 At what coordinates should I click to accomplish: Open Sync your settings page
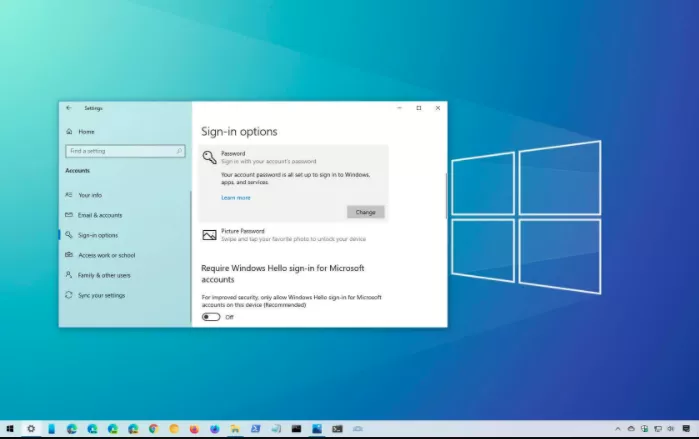(95, 295)
